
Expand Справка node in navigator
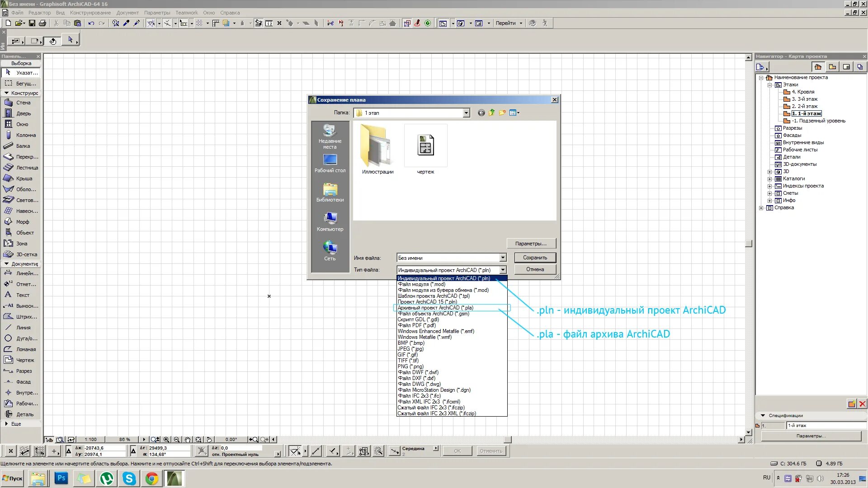click(x=761, y=208)
